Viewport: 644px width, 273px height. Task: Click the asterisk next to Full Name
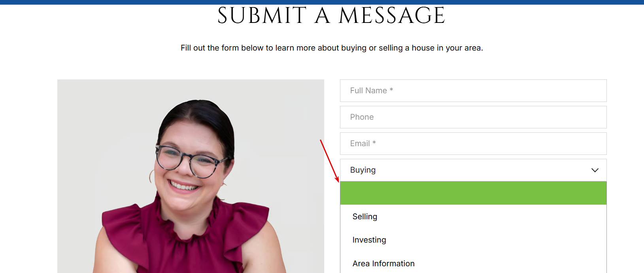tap(391, 90)
